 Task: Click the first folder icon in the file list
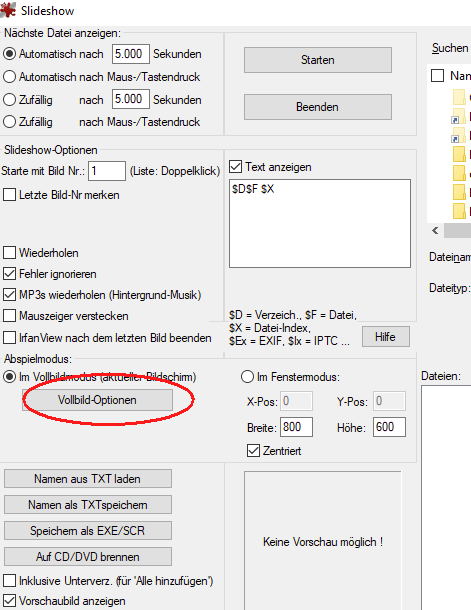click(459, 97)
